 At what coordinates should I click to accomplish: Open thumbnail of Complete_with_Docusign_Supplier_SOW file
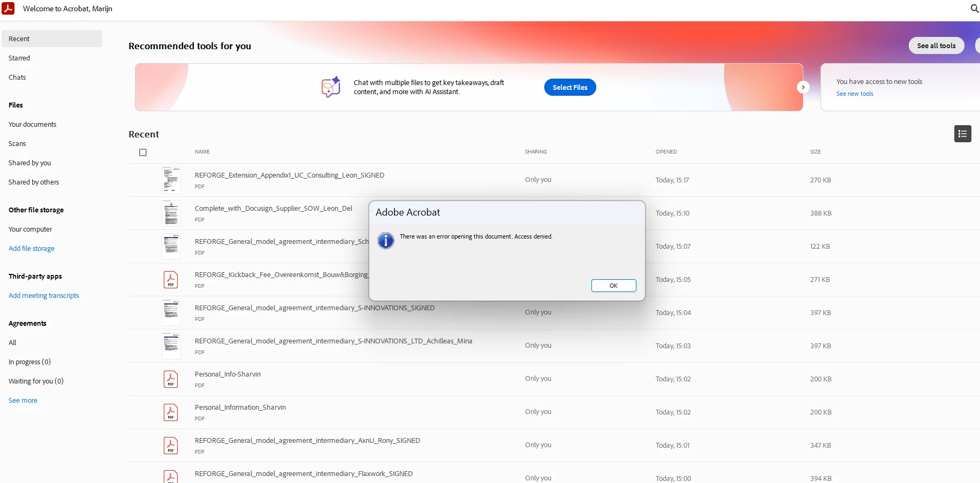(x=171, y=213)
